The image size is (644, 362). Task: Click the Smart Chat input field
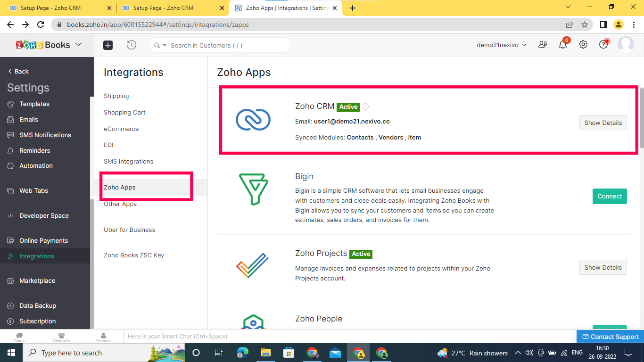(x=349, y=337)
